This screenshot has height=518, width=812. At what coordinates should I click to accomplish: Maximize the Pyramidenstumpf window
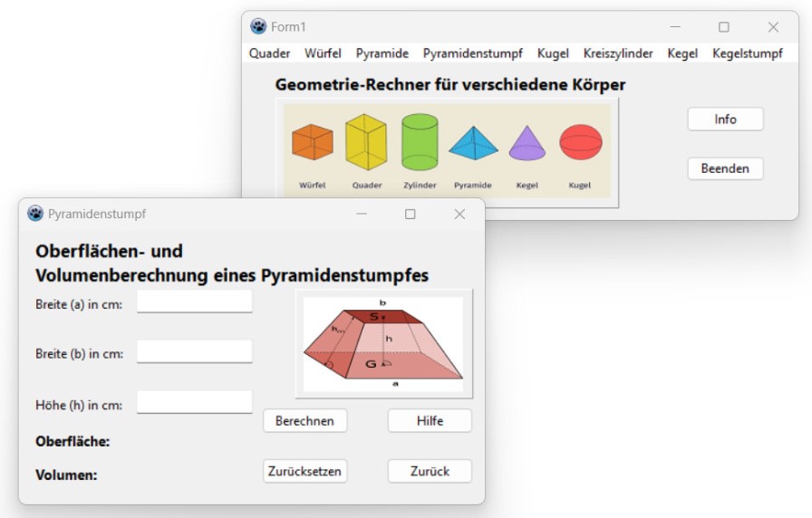(x=411, y=214)
